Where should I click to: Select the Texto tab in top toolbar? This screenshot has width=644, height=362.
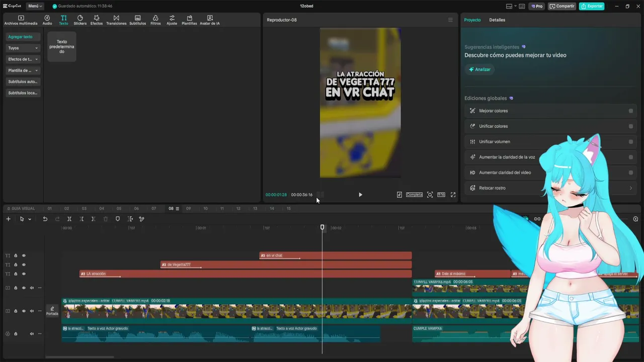63,20
